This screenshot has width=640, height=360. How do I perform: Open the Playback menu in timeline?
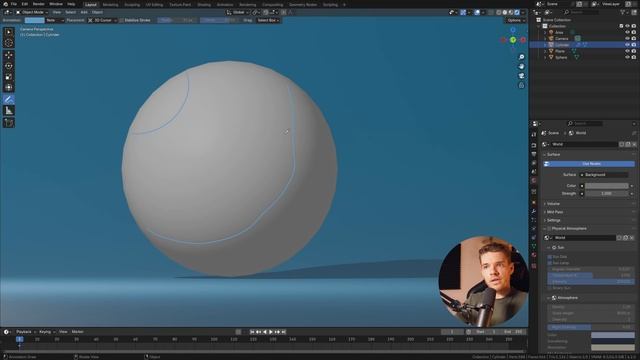[x=25, y=332]
